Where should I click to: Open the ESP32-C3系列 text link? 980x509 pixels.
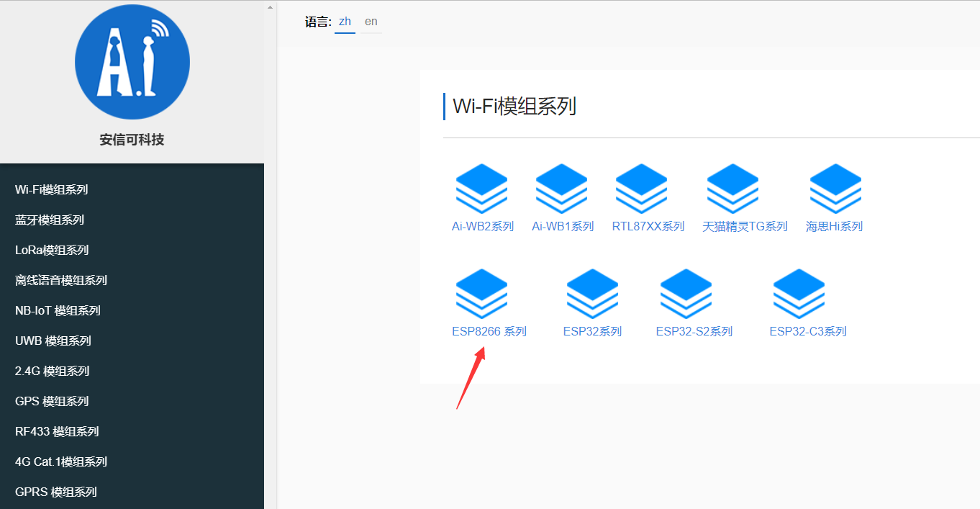pyautogui.click(x=808, y=331)
